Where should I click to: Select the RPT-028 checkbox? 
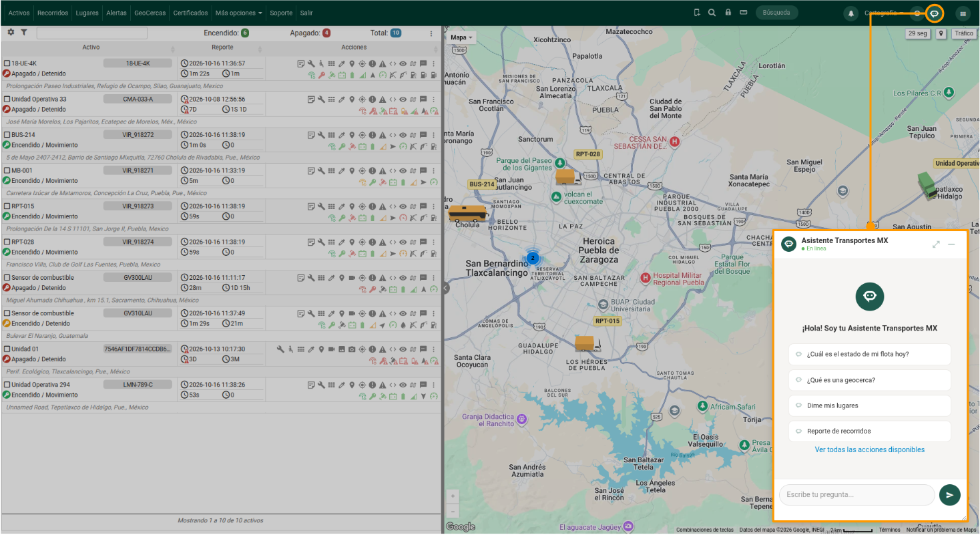pyautogui.click(x=7, y=242)
